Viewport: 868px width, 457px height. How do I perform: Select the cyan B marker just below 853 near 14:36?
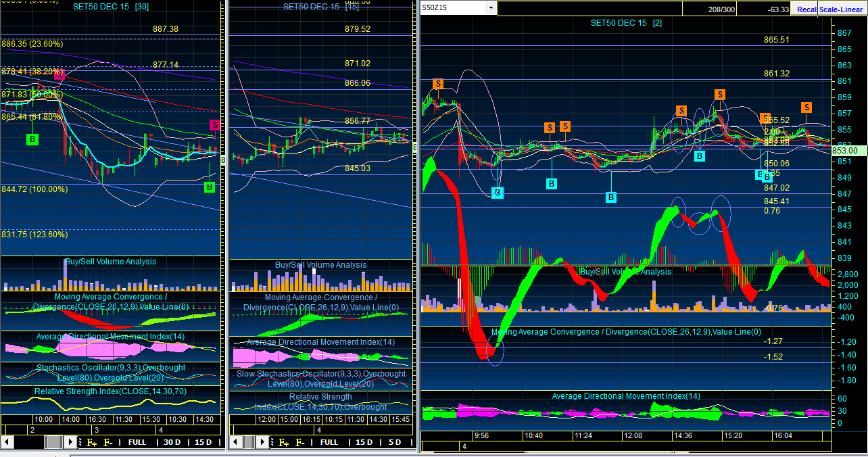[700, 156]
